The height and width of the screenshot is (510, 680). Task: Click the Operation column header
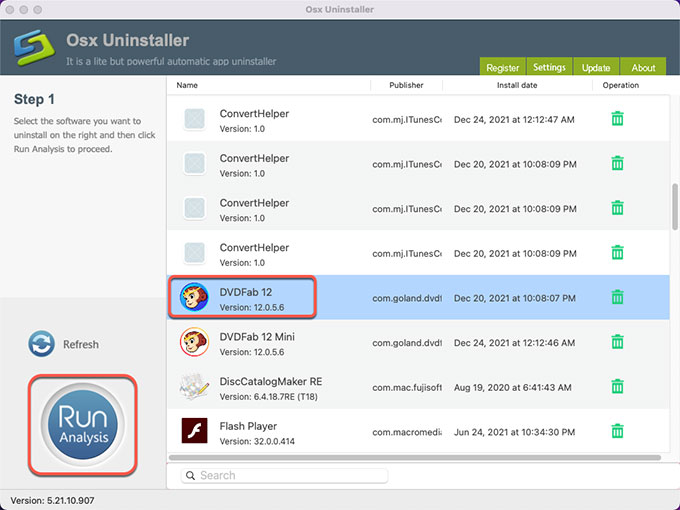(x=621, y=85)
